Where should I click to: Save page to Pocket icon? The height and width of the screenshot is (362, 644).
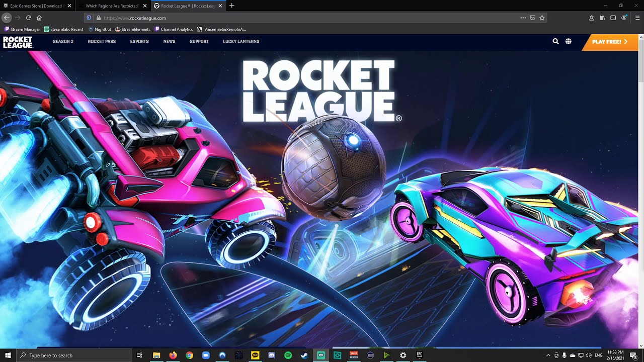coord(533,18)
